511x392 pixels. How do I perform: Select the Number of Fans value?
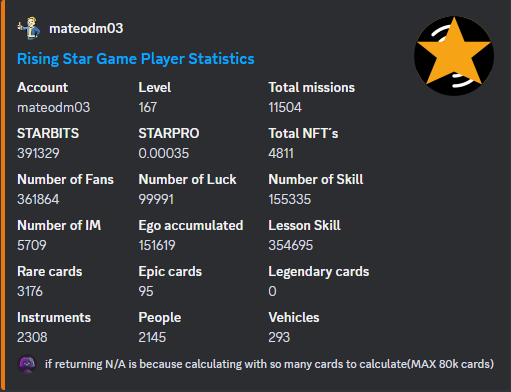coord(38,199)
